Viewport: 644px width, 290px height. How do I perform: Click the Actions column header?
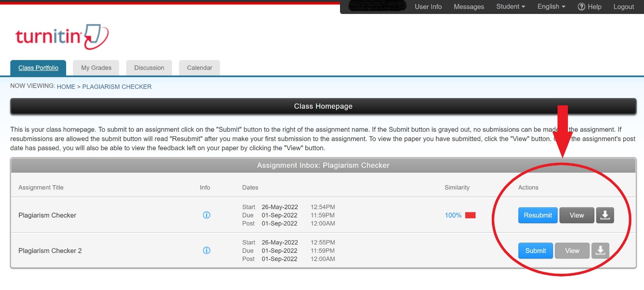pos(528,187)
